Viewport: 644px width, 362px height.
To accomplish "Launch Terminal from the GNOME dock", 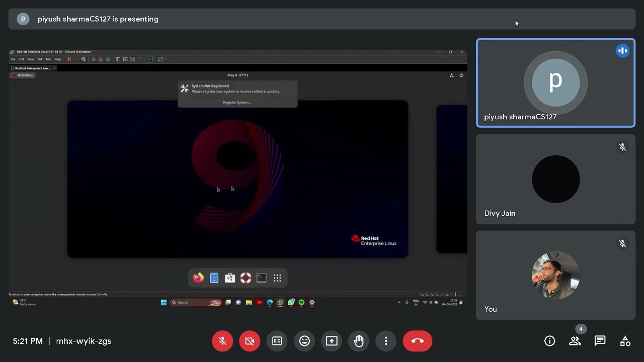I will pos(261,278).
